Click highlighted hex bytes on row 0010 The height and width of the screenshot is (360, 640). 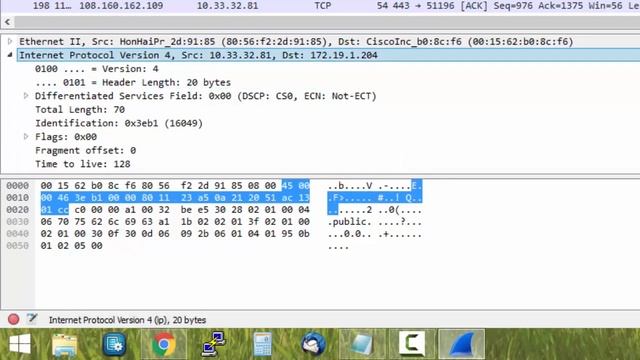tap(175, 198)
